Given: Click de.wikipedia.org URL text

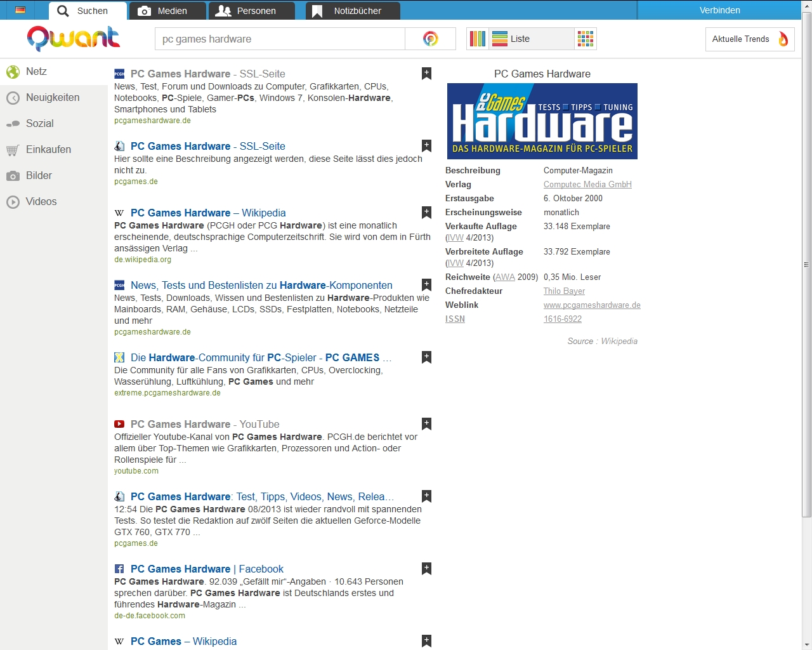Looking at the screenshot, I should (x=143, y=260).
